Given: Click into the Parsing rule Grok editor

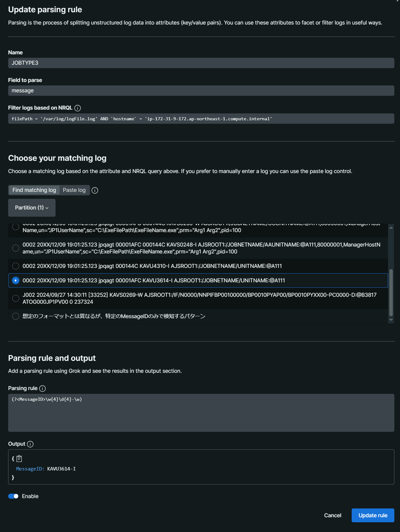Looking at the screenshot, I should coord(201,413).
